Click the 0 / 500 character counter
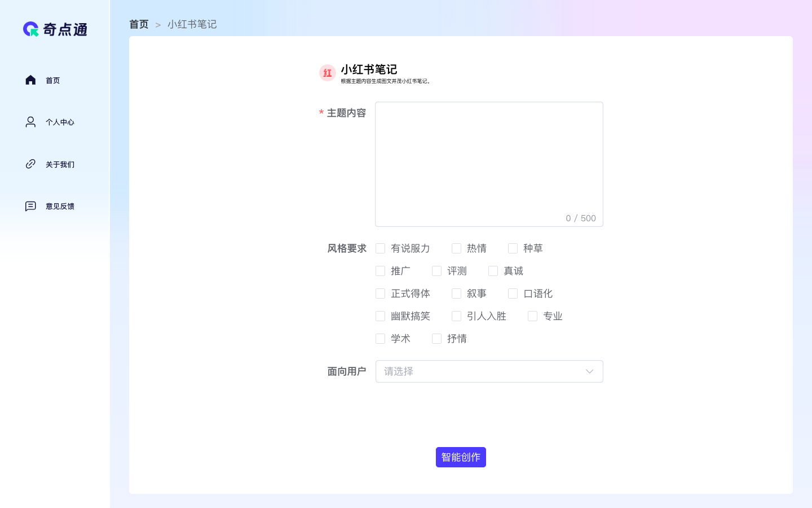Screen dimensions: 812x508 point(580,218)
